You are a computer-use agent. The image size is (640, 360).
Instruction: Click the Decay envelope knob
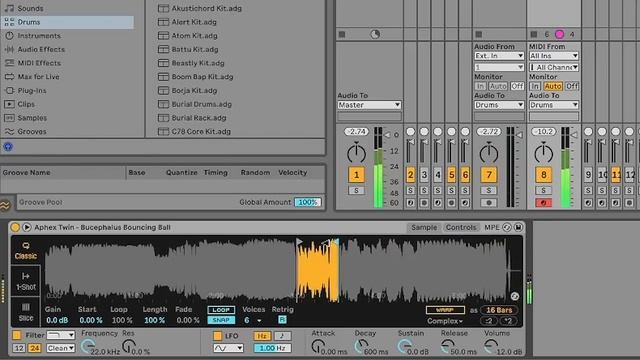pyautogui.click(x=360, y=346)
